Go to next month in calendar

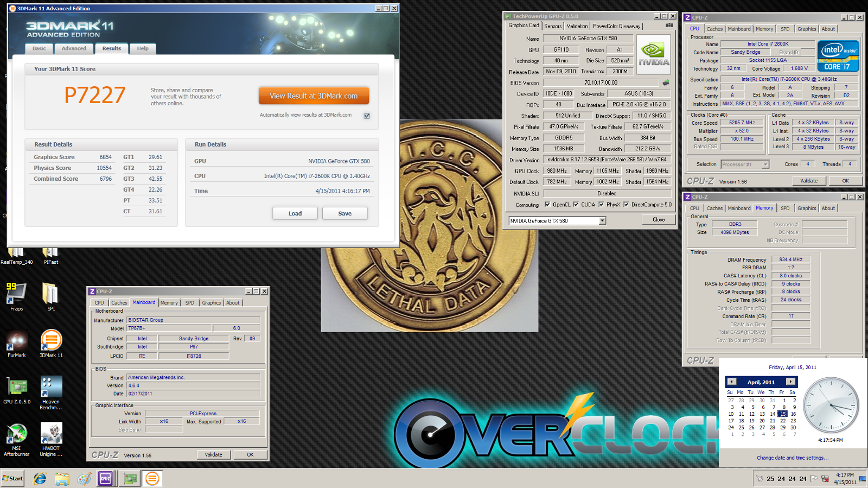click(x=790, y=382)
